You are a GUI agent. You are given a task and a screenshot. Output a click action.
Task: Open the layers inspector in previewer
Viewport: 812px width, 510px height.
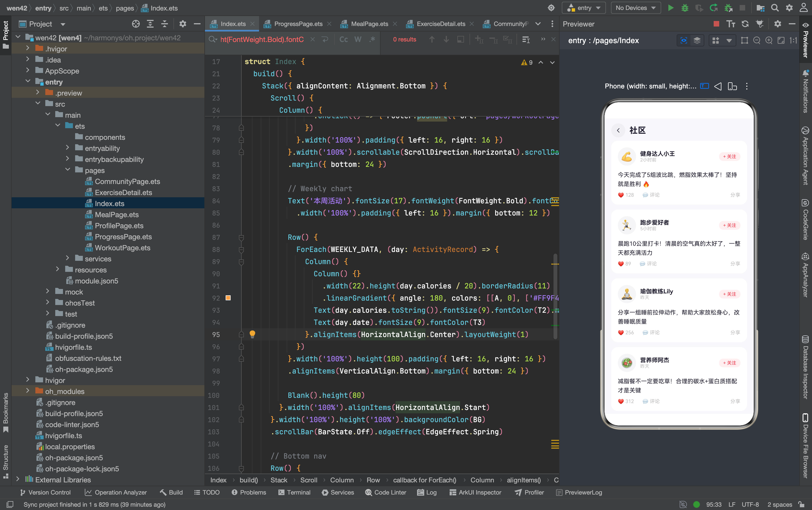point(697,41)
